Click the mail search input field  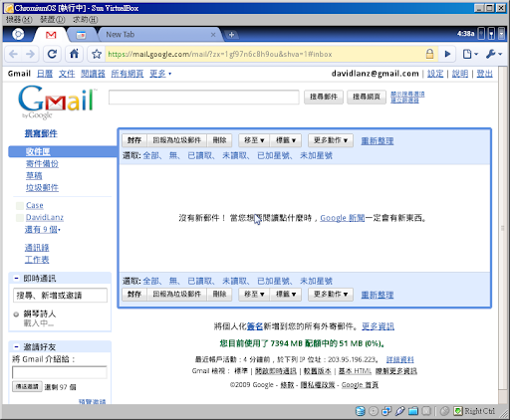[x=204, y=98]
